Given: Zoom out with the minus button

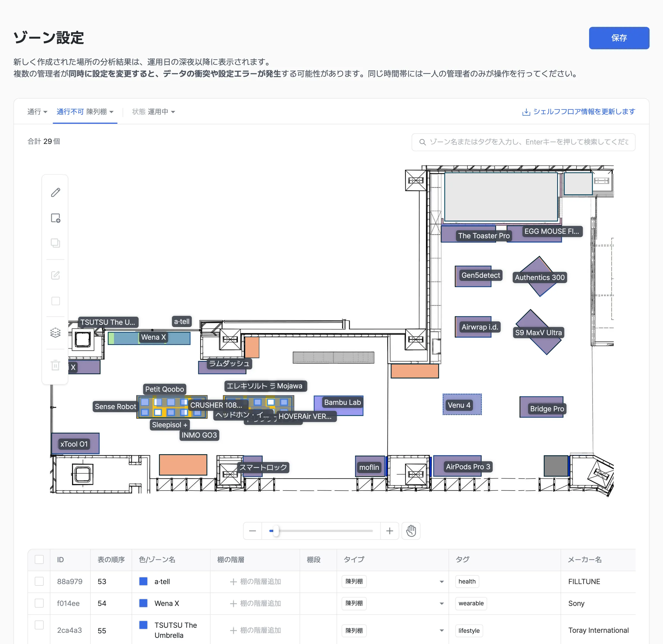Looking at the screenshot, I should click(x=252, y=531).
